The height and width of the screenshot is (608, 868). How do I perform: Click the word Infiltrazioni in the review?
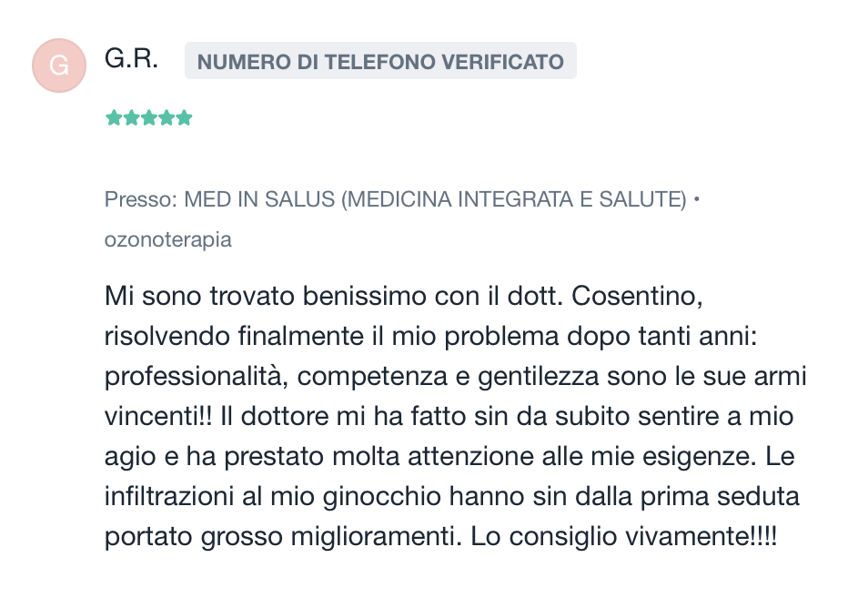pos(169,496)
